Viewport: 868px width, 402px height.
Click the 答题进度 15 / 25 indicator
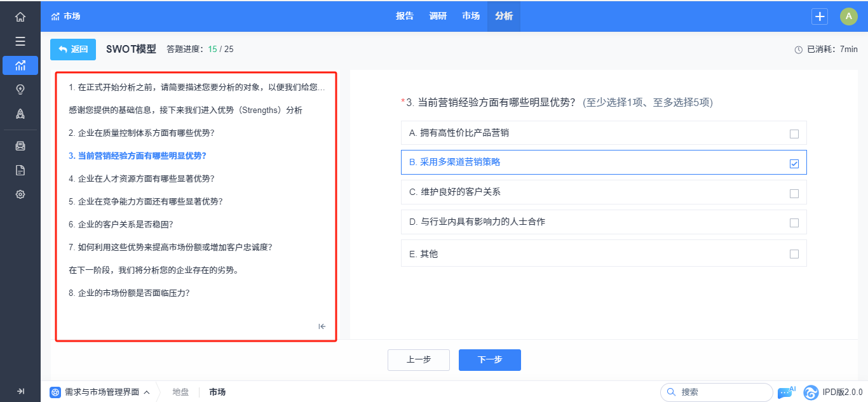click(200, 50)
